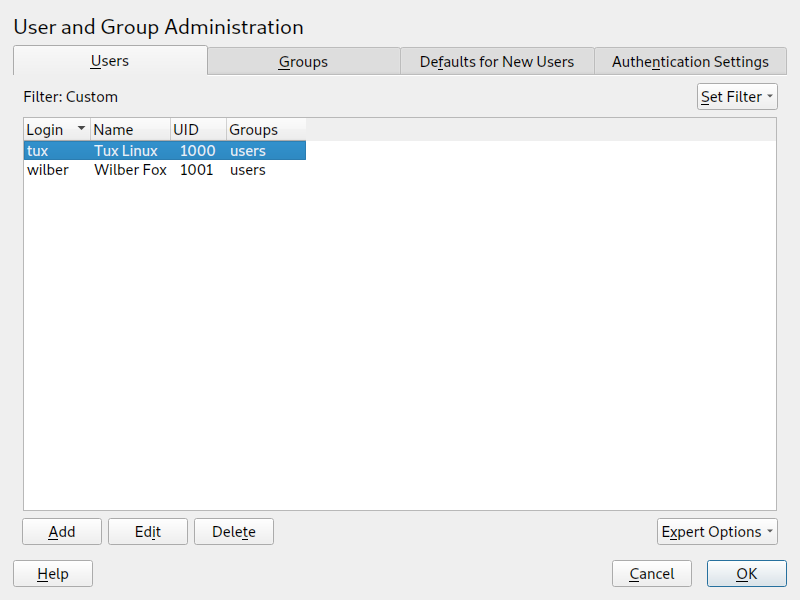Go to the Authentication Settings tab

tap(690, 61)
